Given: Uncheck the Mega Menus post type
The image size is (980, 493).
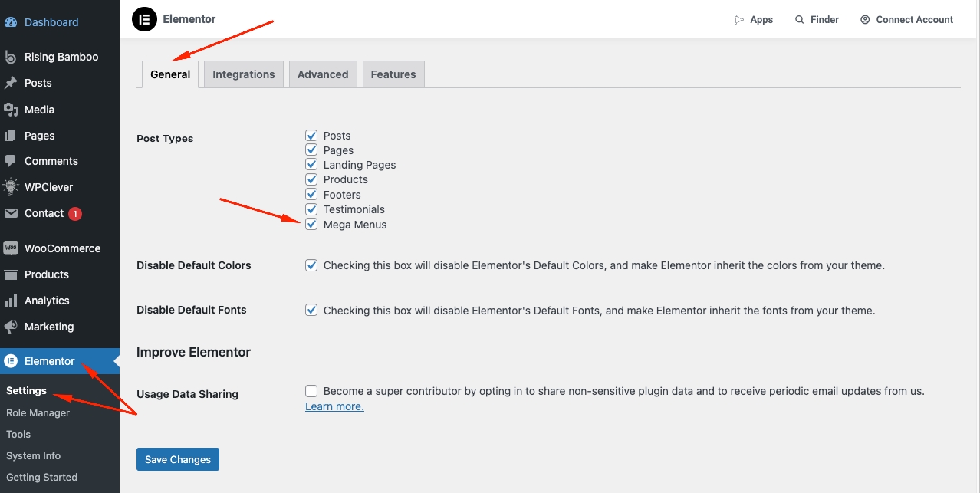Looking at the screenshot, I should pos(311,225).
